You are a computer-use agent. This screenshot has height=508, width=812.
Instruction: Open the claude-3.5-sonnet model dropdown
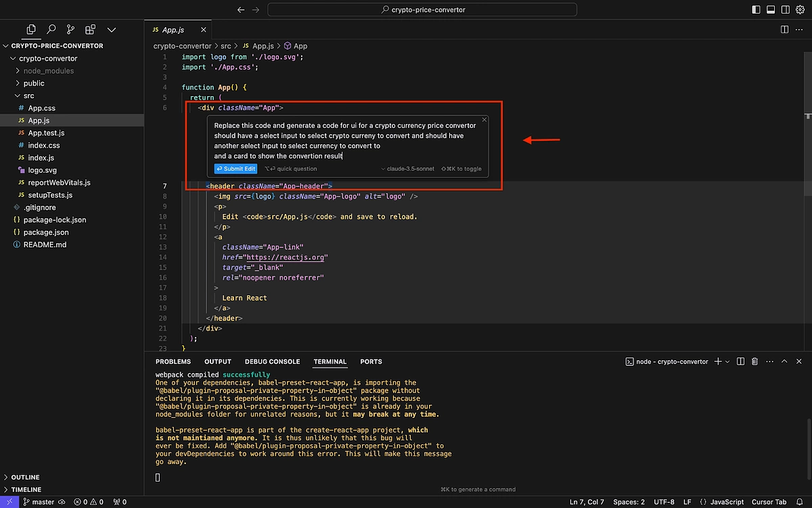point(407,169)
